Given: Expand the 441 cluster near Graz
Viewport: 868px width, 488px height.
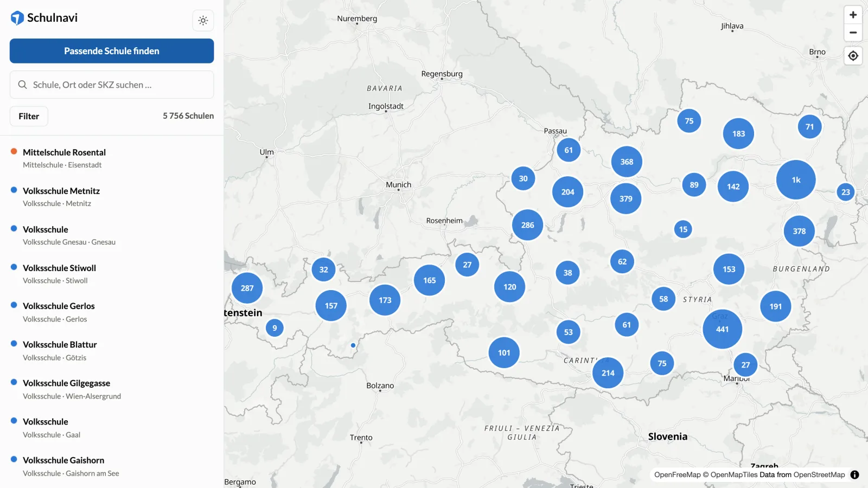Looking at the screenshot, I should tap(722, 329).
